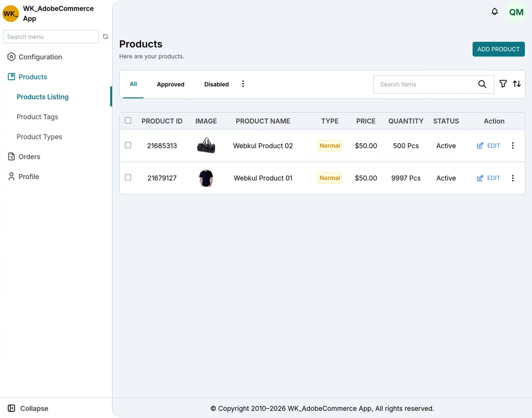Click the Collapse sidebar icon

[x=12, y=408]
